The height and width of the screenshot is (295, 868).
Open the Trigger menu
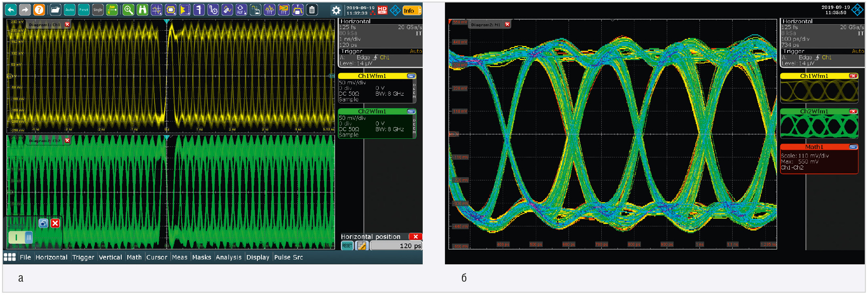(x=83, y=257)
